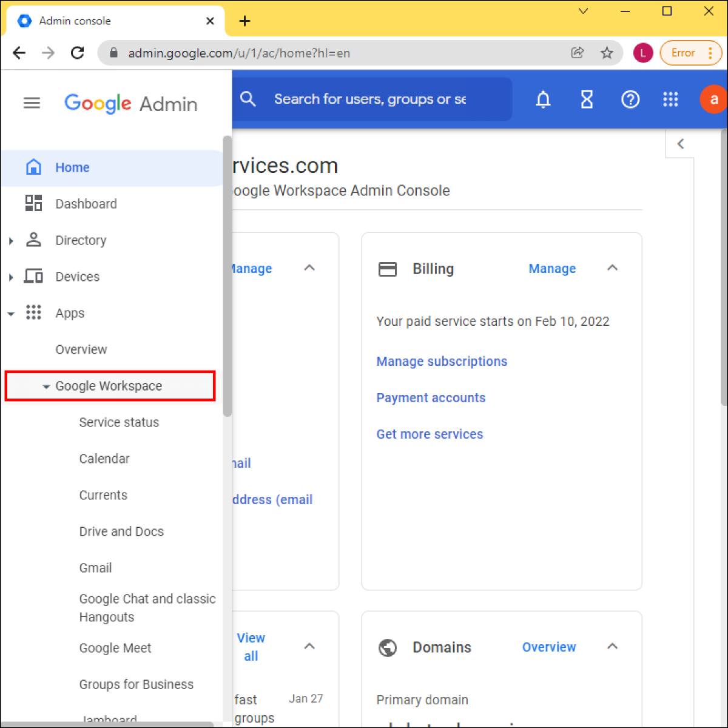Click the admin account avatar in the header
This screenshot has width=728, height=728.
714,99
